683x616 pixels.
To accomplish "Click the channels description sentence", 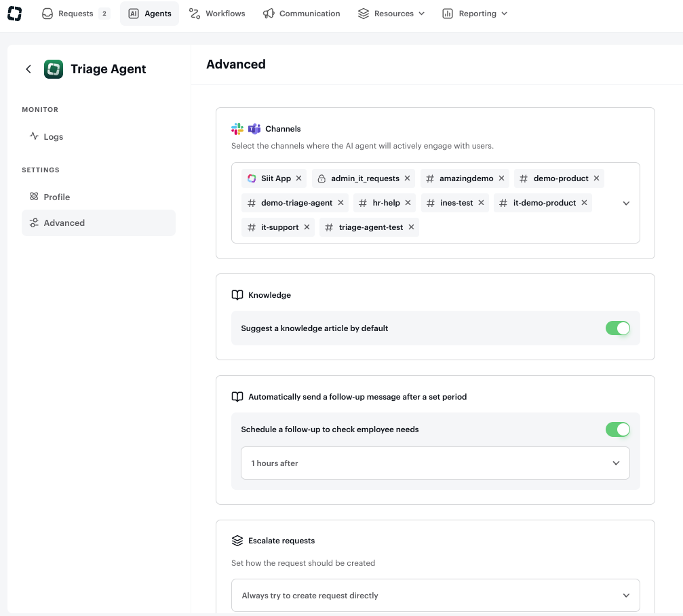I will pyautogui.click(x=362, y=145).
